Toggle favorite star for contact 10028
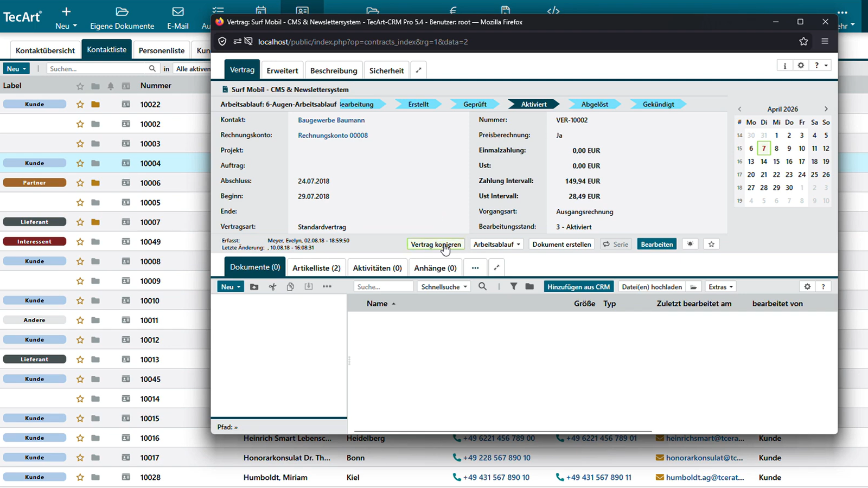The image size is (868, 488). click(x=80, y=477)
